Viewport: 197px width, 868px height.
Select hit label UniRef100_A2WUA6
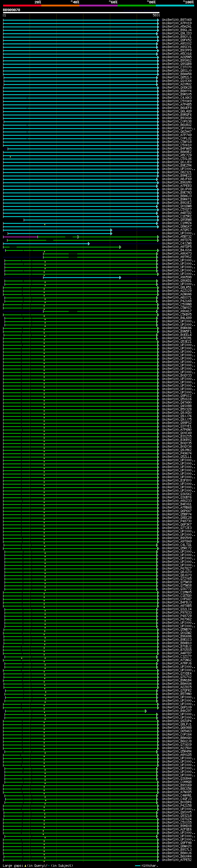pyautogui.click(x=177, y=294)
